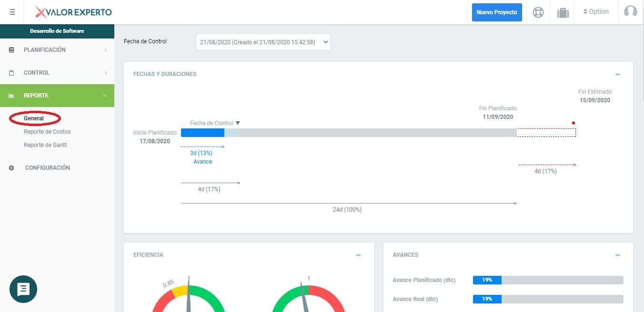This screenshot has height=312, width=644.
Task: Open Reporte de Gantt
Action: [x=45, y=145]
